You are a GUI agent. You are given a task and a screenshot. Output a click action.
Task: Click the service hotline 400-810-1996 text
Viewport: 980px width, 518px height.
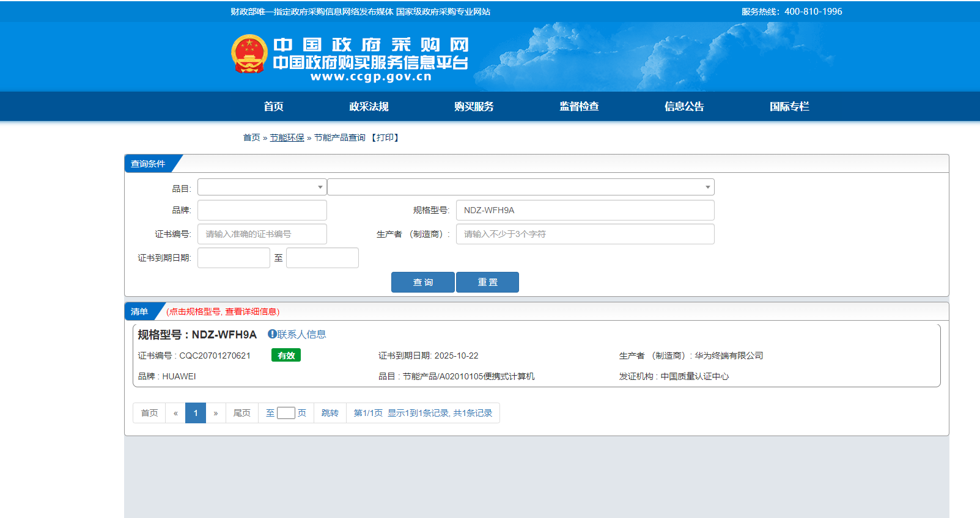(x=813, y=12)
